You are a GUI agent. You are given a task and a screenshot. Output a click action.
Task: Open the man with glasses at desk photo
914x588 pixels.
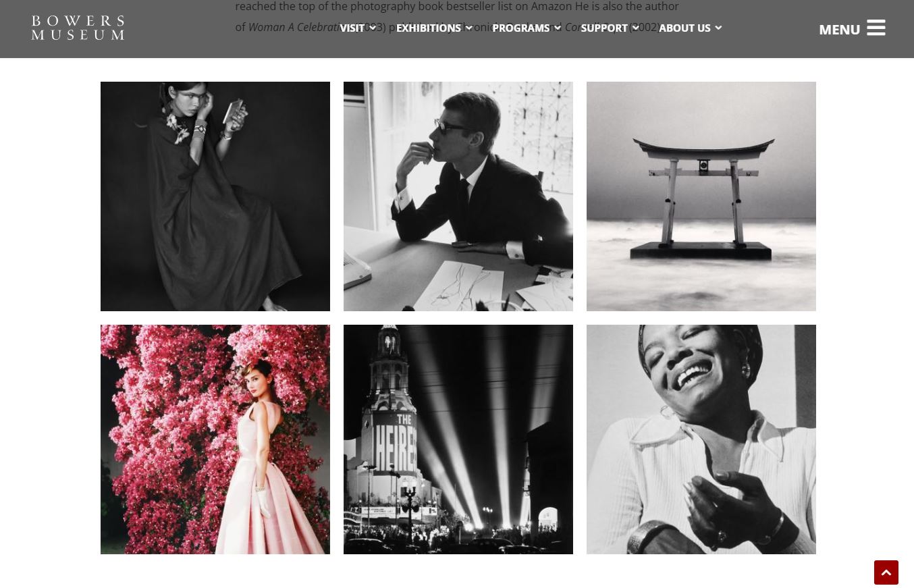click(458, 196)
